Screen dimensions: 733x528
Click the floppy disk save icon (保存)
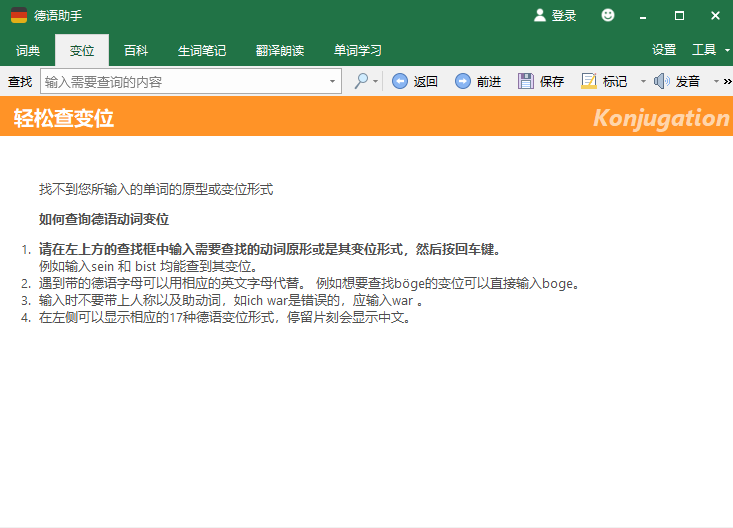click(x=526, y=81)
